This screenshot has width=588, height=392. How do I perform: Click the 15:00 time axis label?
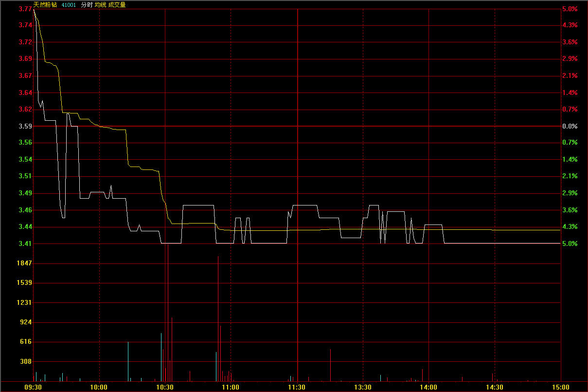click(x=561, y=387)
